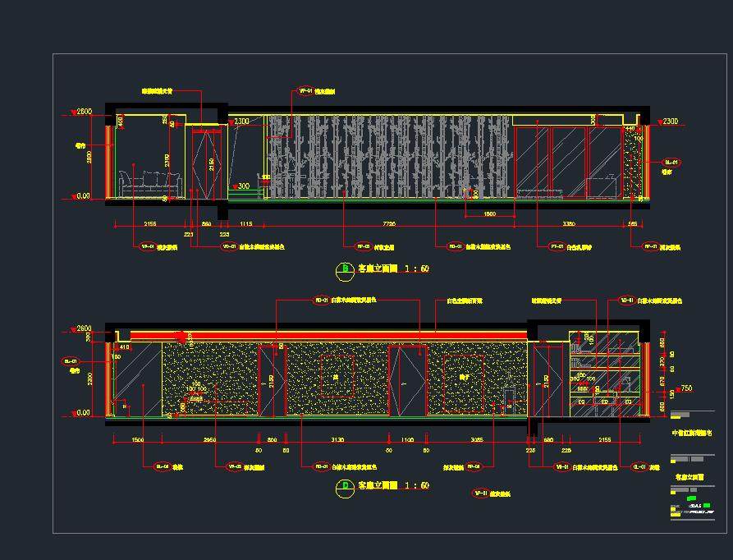Click the 2.300 level marker at upper right

coord(669,122)
